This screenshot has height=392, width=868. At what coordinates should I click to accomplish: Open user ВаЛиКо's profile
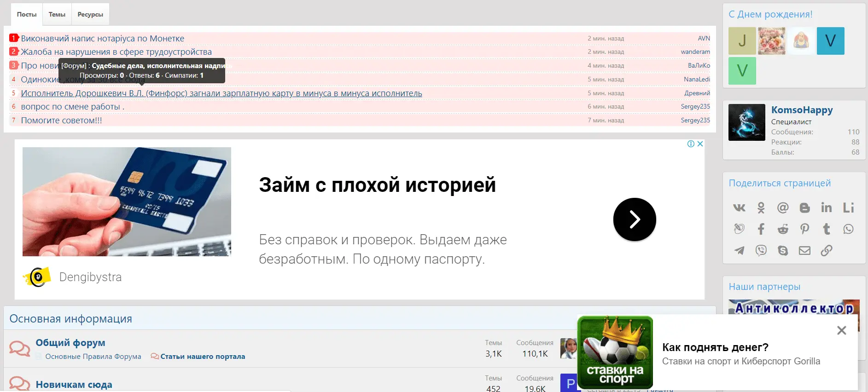coord(699,66)
